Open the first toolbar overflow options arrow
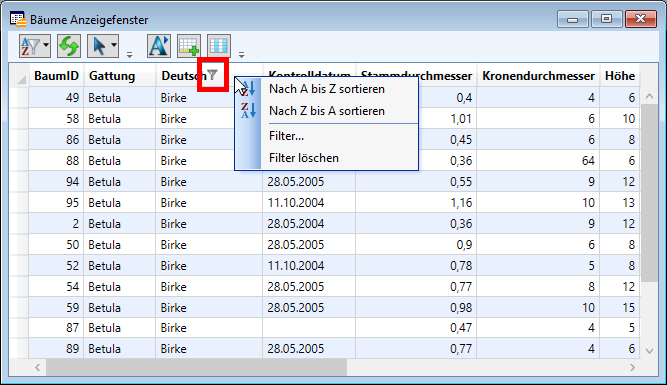 [x=130, y=54]
